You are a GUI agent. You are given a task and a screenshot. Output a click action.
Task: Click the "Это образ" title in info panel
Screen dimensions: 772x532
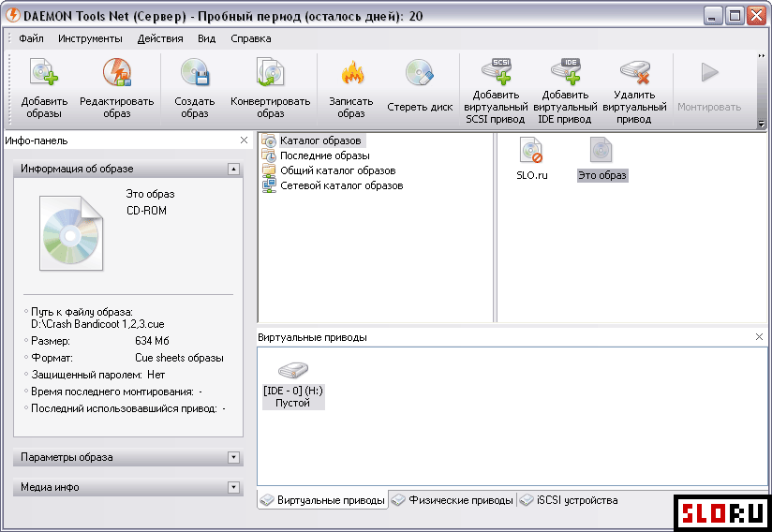click(x=150, y=194)
